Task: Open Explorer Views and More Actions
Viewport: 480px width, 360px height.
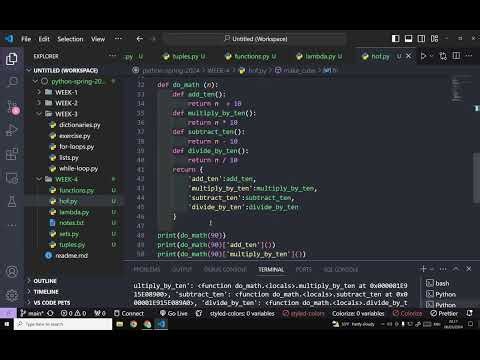Action: click(x=113, y=56)
